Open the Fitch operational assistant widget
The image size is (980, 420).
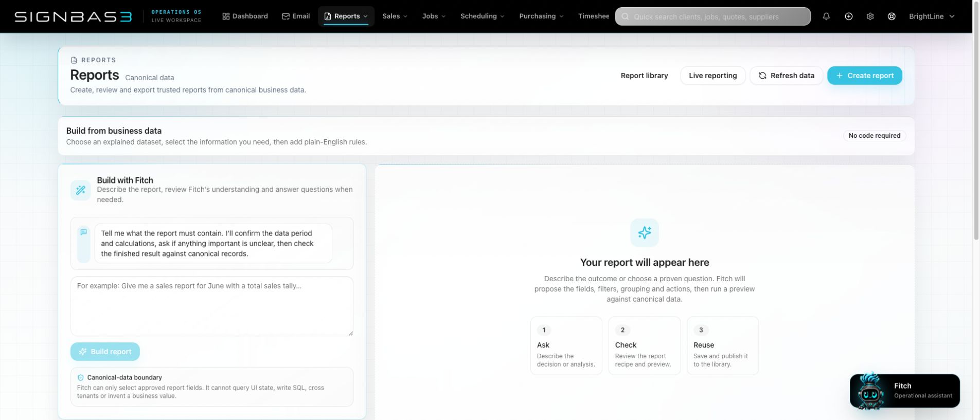(905, 391)
